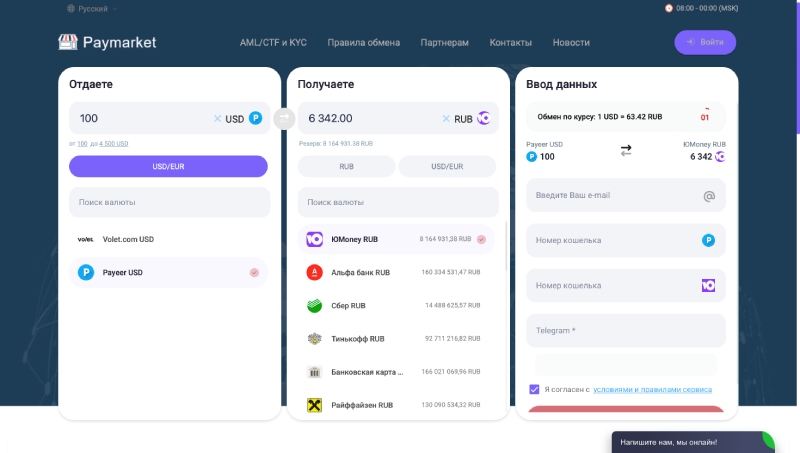Select USD/EUR filter in Отдаете panel
This screenshot has width=800, height=453.
pos(168,166)
